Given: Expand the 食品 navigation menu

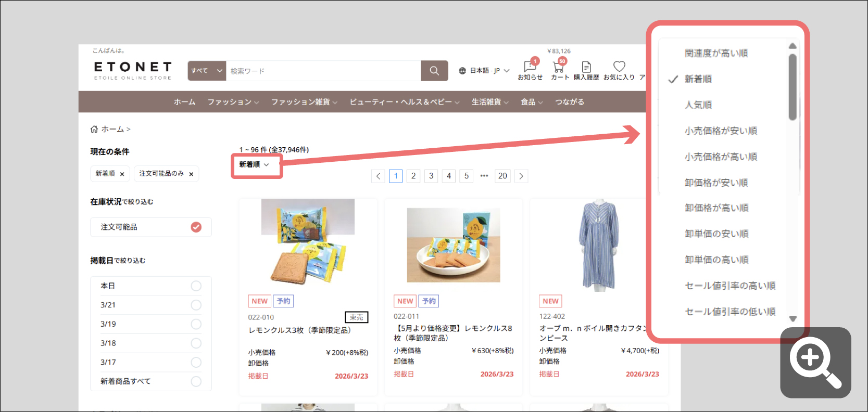Looking at the screenshot, I should point(532,102).
